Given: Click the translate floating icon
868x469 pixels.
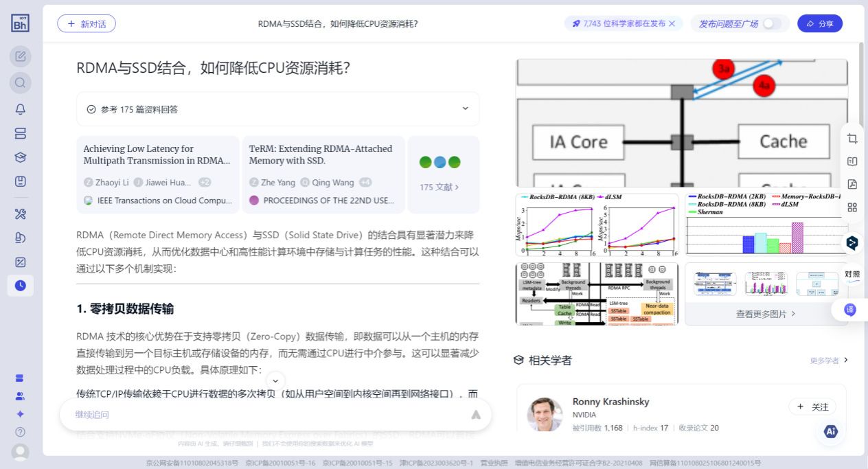Looking at the screenshot, I should tap(850, 310).
